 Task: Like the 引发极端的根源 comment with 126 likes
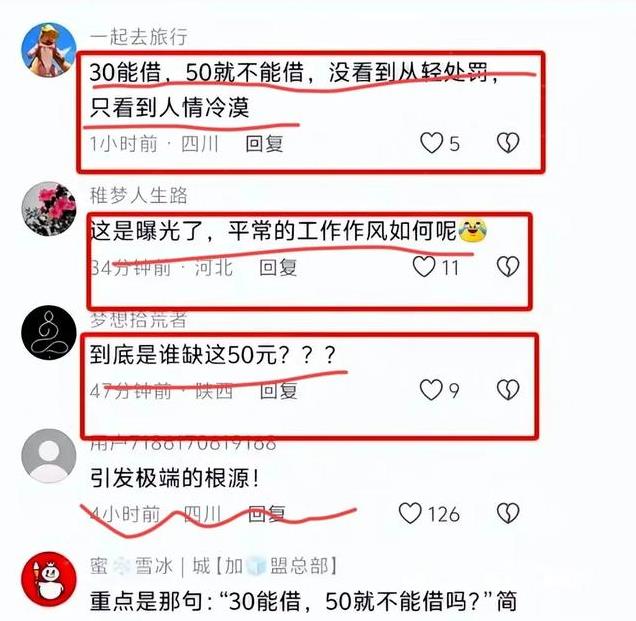tap(410, 513)
